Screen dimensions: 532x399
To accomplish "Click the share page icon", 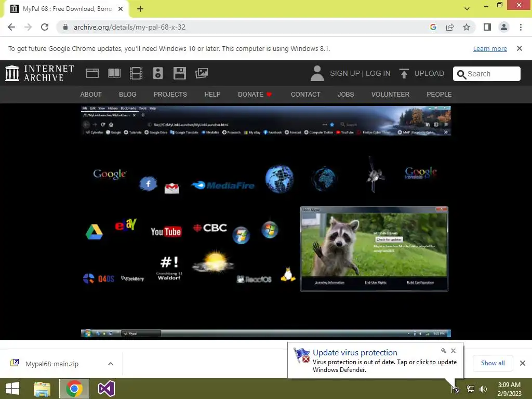I will (x=450, y=27).
